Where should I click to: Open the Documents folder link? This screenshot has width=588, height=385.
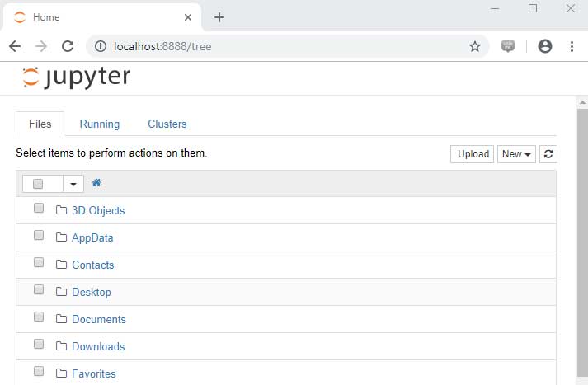(99, 320)
